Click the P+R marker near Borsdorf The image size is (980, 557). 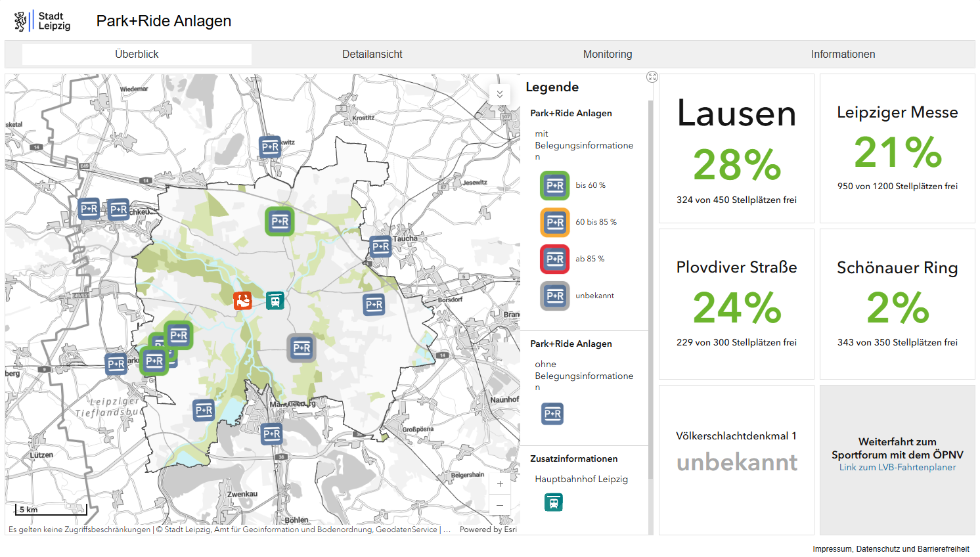click(374, 305)
